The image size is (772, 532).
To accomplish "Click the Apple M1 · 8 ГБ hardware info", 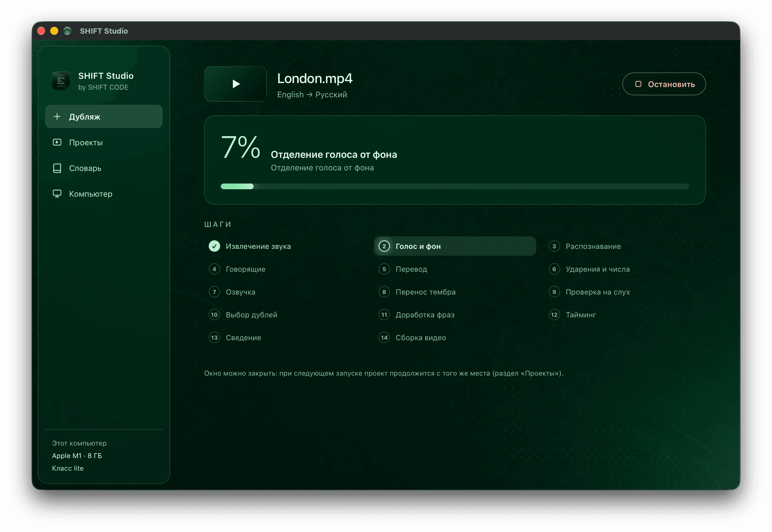I will pyautogui.click(x=77, y=455).
